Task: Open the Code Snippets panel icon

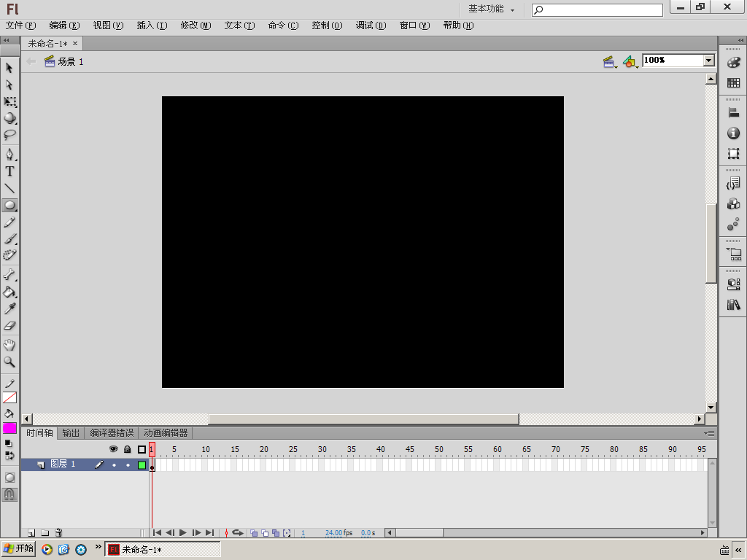Action: (x=734, y=183)
